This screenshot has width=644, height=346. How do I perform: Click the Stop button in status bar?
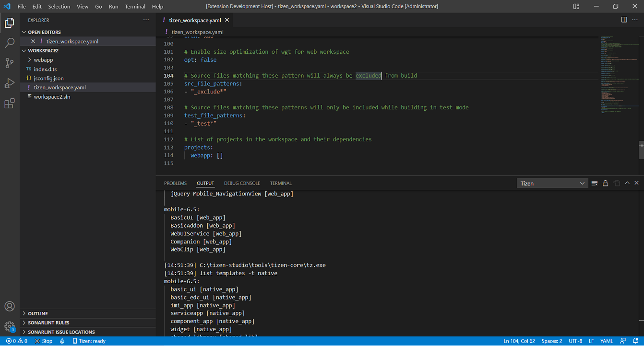[44, 341]
